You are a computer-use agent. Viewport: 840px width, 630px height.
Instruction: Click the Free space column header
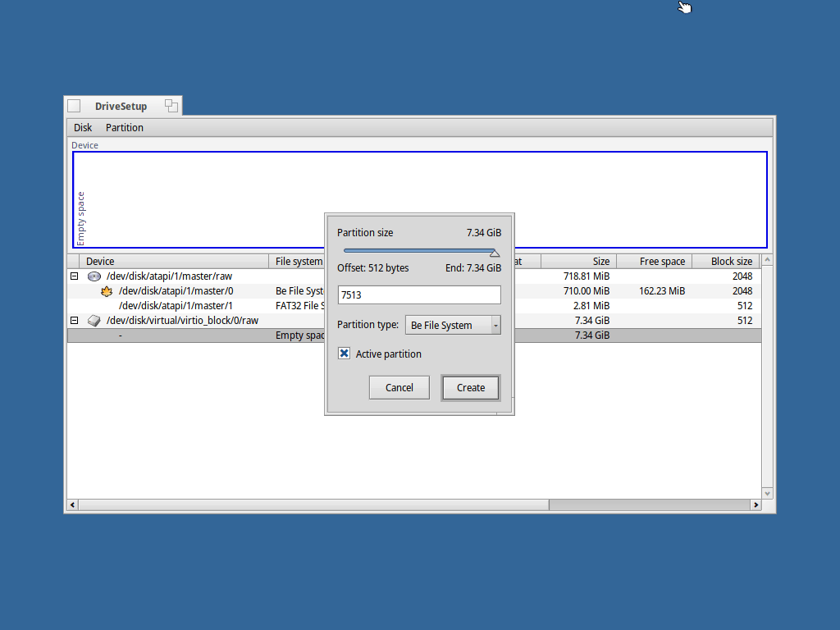click(x=654, y=262)
